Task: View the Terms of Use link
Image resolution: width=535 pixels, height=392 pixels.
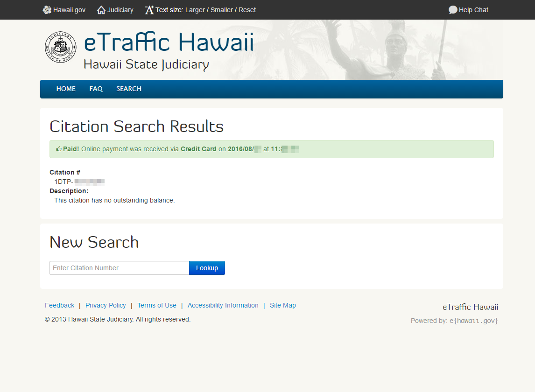Action: 157,305
